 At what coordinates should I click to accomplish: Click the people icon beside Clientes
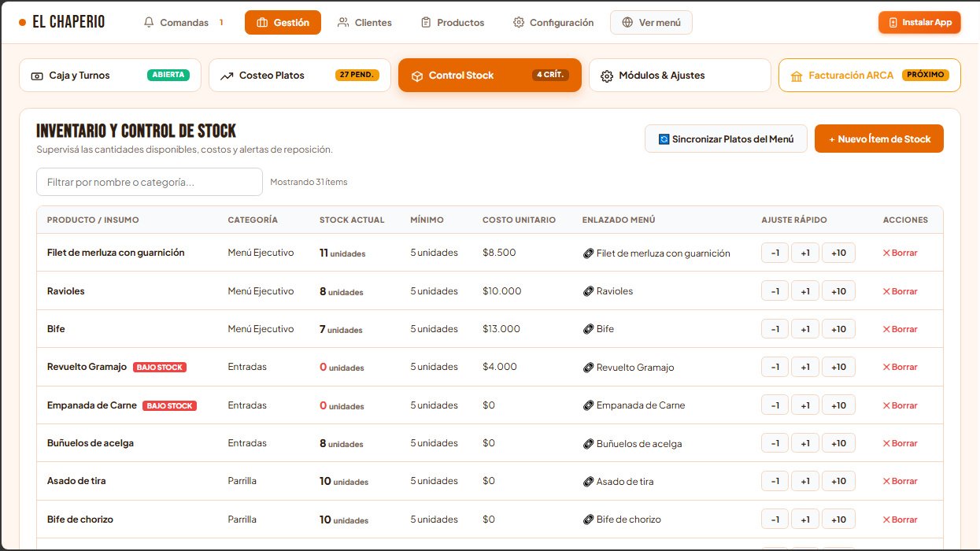(x=343, y=23)
